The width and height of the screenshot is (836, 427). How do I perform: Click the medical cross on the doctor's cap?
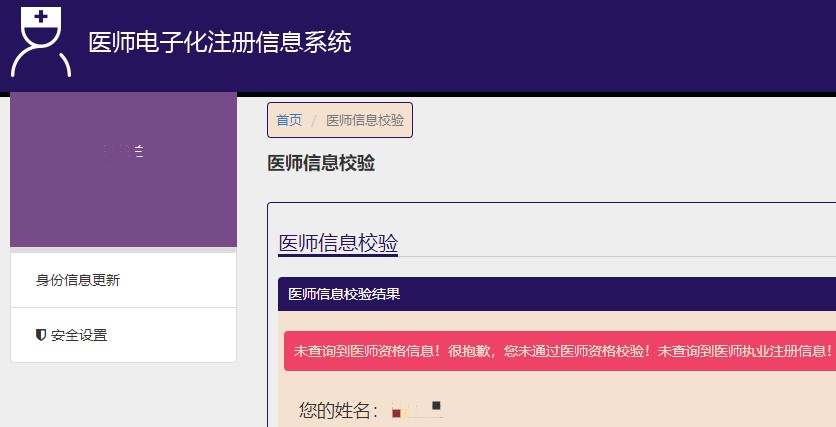(x=41, y=17)
